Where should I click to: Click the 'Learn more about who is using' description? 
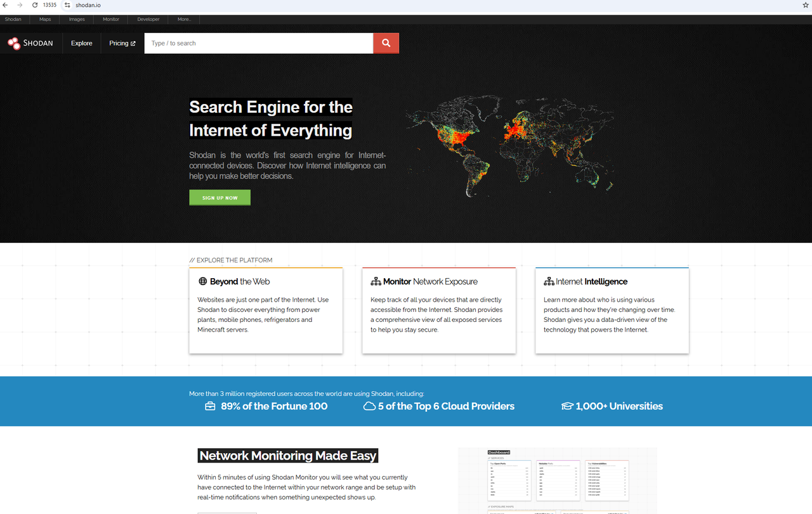[x=610, y=314]
